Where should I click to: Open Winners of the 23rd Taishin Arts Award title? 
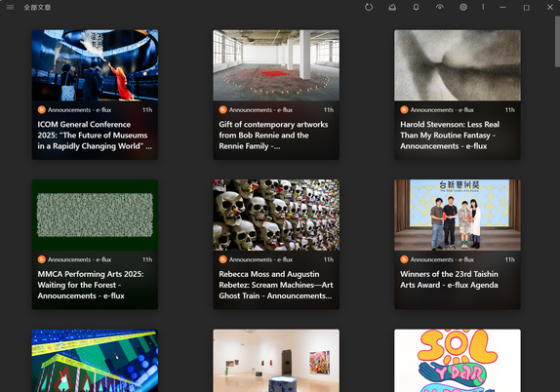click(449, 280)
